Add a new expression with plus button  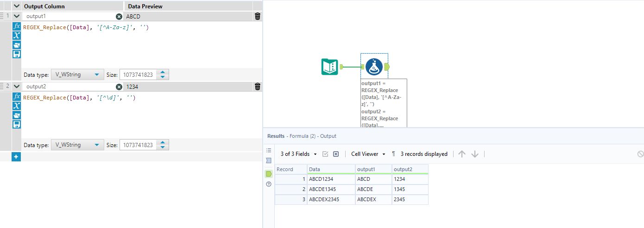click(16, 157)
